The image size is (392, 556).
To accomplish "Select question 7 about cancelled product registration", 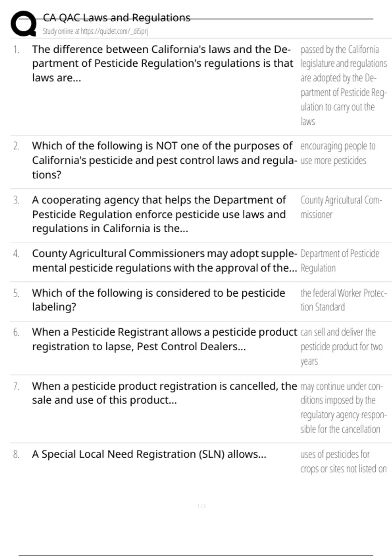I will coord(164,393).
